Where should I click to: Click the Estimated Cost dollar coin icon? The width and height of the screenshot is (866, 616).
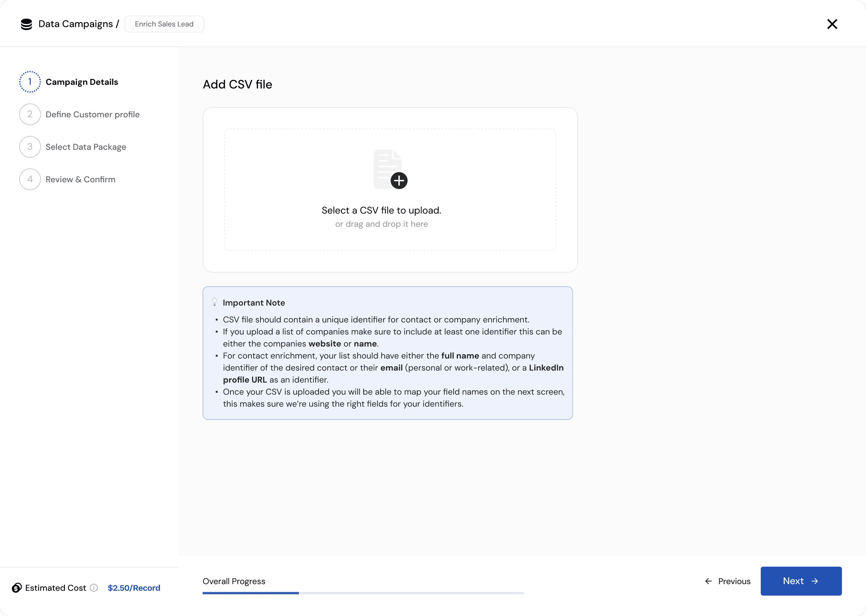tap(17, 587)
